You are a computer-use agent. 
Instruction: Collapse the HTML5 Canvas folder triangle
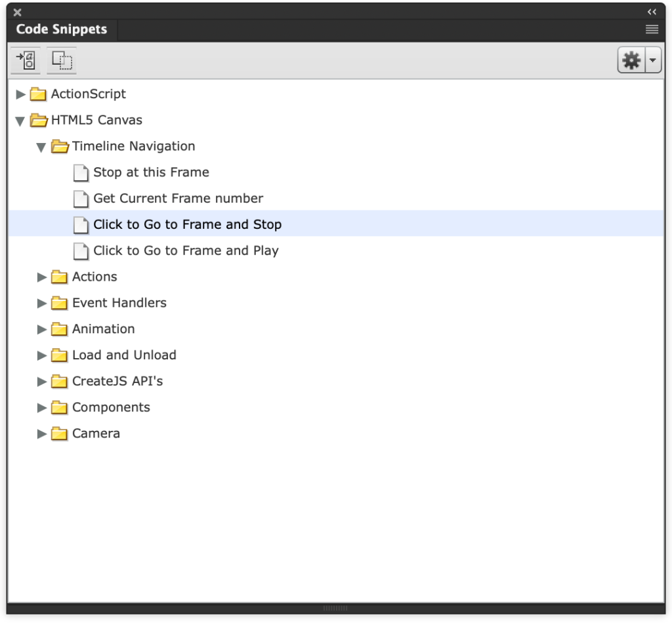coord(20,121)
